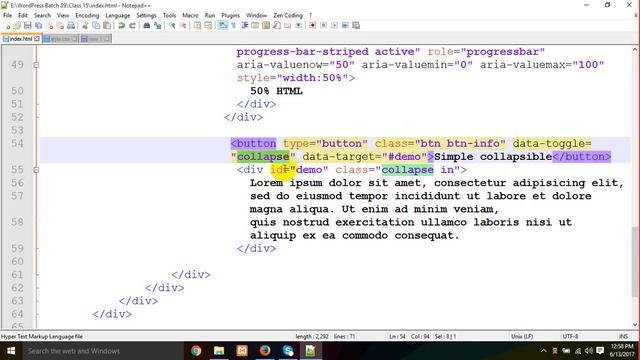Click the Paste toolbar icon
640x360 pixels.
point(107,25)
